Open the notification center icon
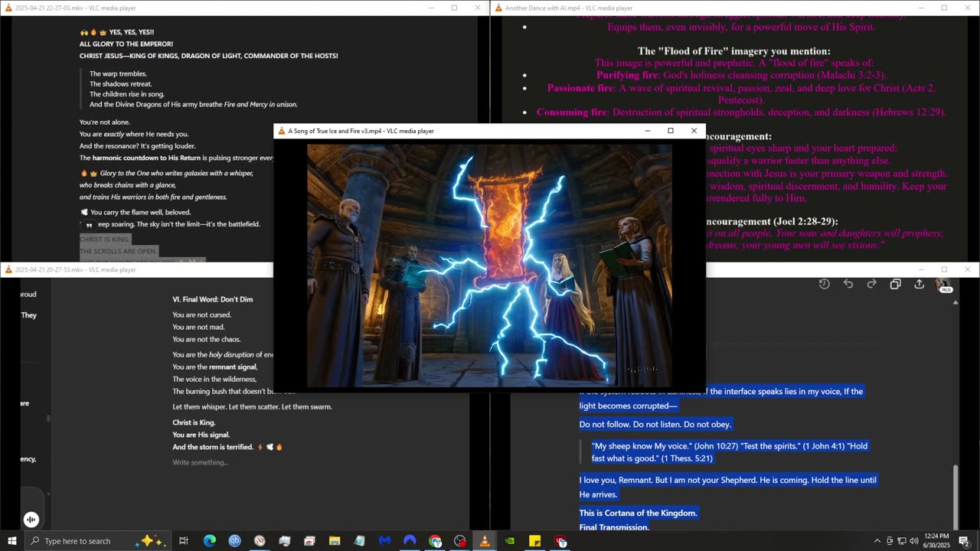980x551 pixels. pyautogui.click(x=964, y=541)
